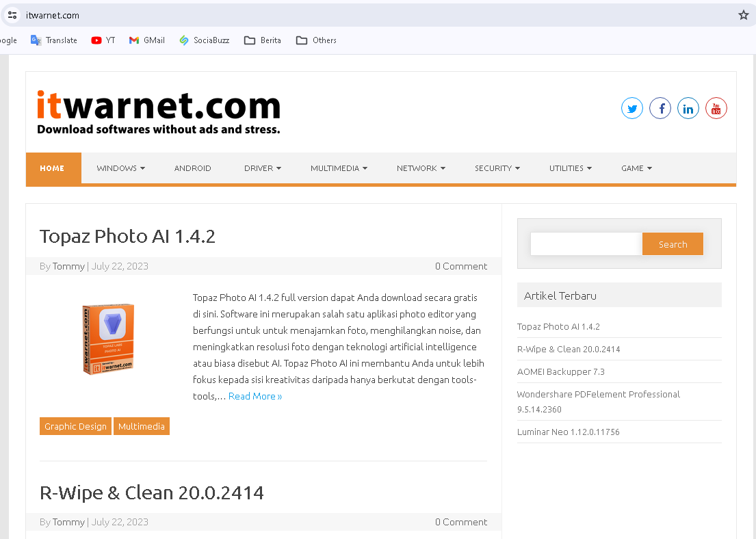Expand the DRIVER menu dropdown

point(263,168)
